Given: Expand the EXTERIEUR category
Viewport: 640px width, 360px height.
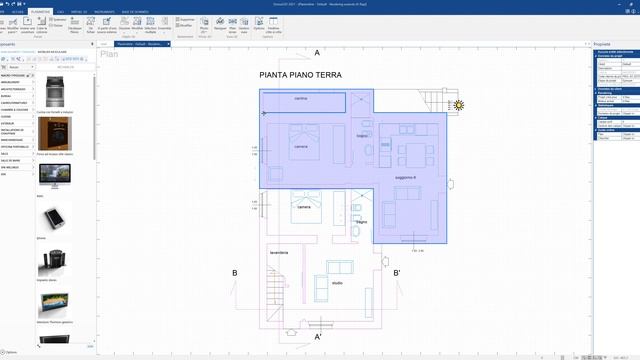Looking at the screenshot, I should pyautogui.click(x=17, y=123).
